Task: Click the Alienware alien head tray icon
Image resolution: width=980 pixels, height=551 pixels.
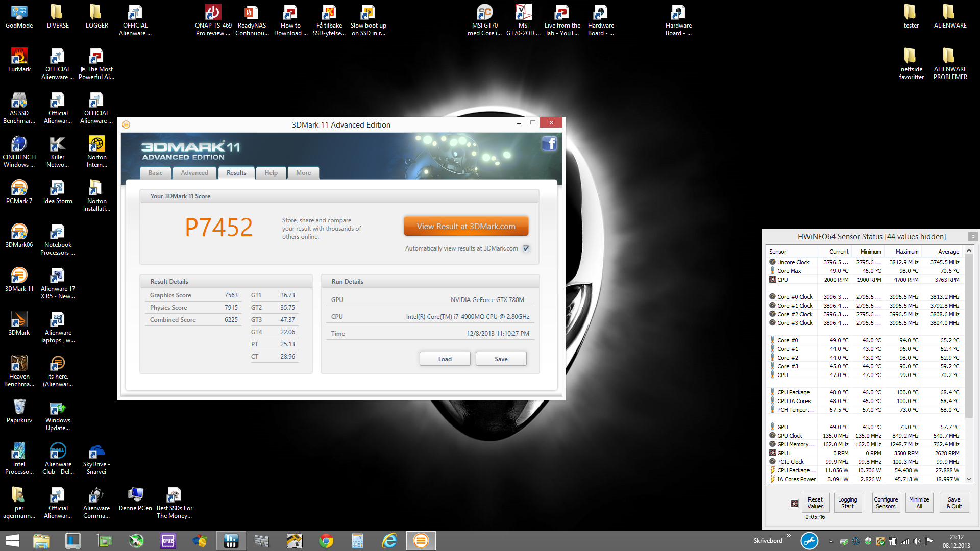Action: point(868,541)
